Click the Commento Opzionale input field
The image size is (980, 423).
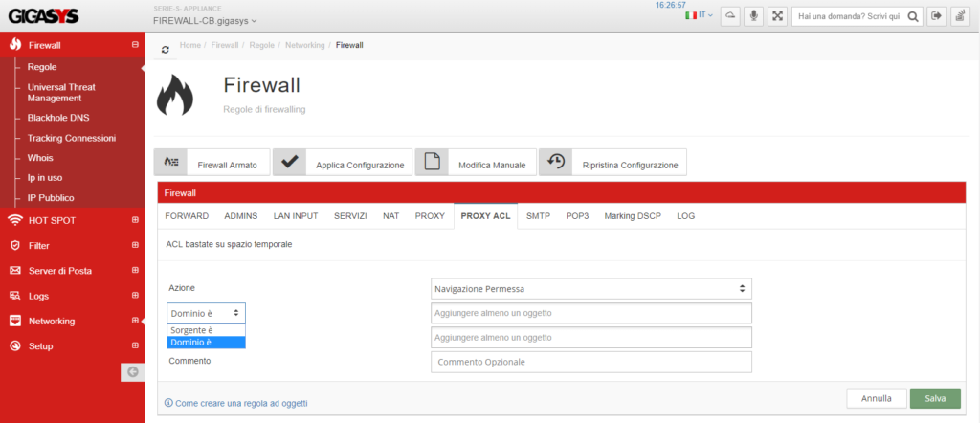tap(590, 363)
